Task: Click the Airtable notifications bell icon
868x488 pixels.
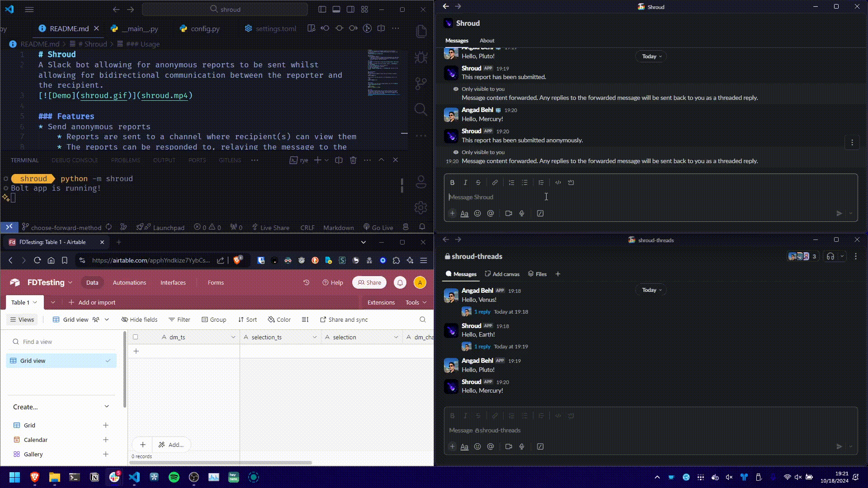Action: click(x=400, y=283)
